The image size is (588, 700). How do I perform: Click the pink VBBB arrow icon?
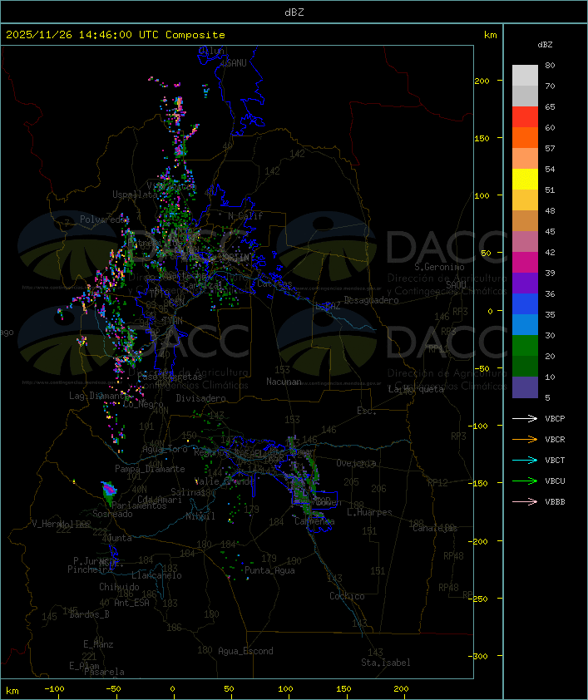click(525, 502)
